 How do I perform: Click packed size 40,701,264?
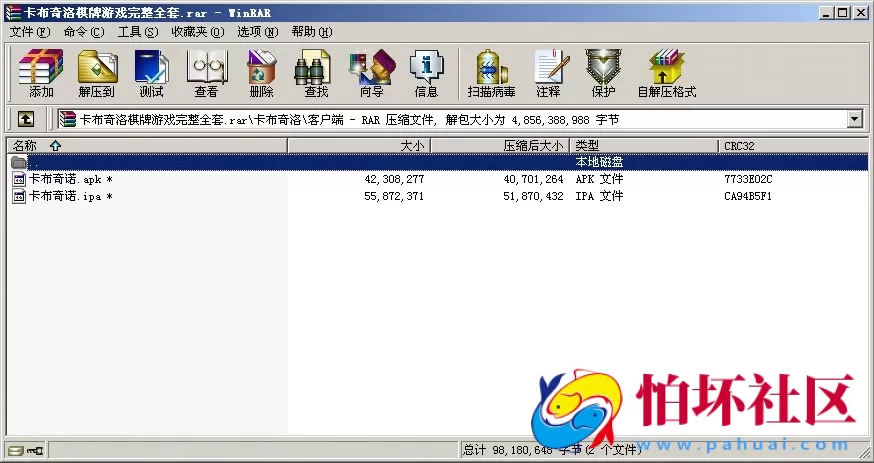point(533,179)
